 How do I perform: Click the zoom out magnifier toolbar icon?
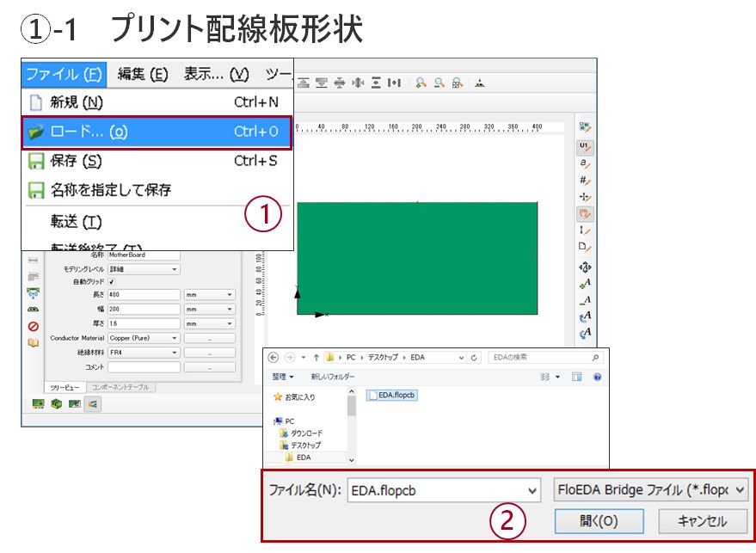coord(439,83)
